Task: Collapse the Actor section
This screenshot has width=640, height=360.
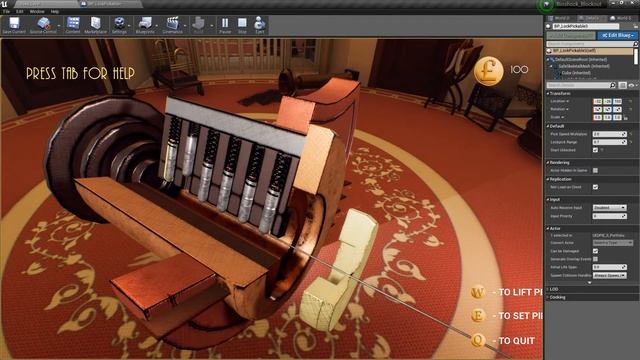Action: [x=548, y=229]
